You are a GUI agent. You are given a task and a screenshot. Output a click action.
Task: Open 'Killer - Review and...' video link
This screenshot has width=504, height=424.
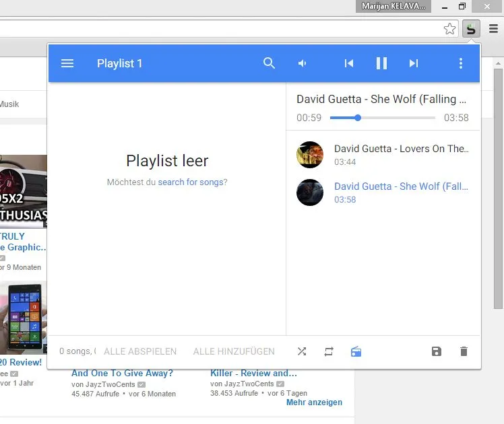253,373
